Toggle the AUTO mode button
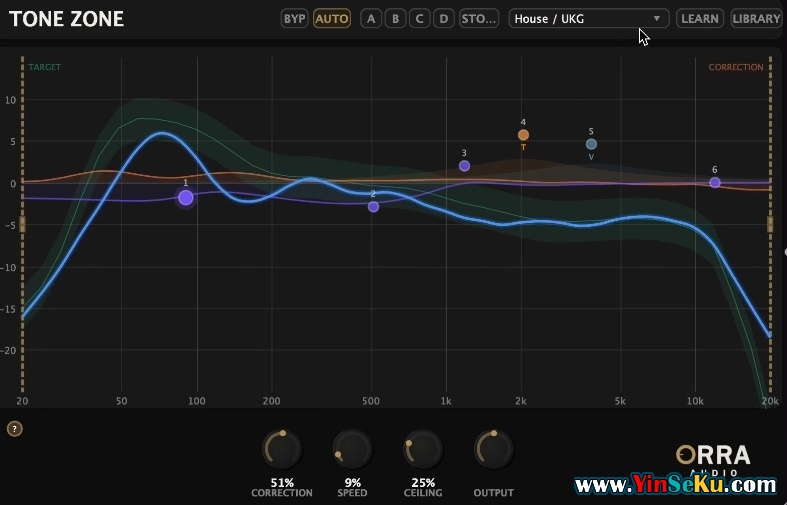 coord(332,19)
